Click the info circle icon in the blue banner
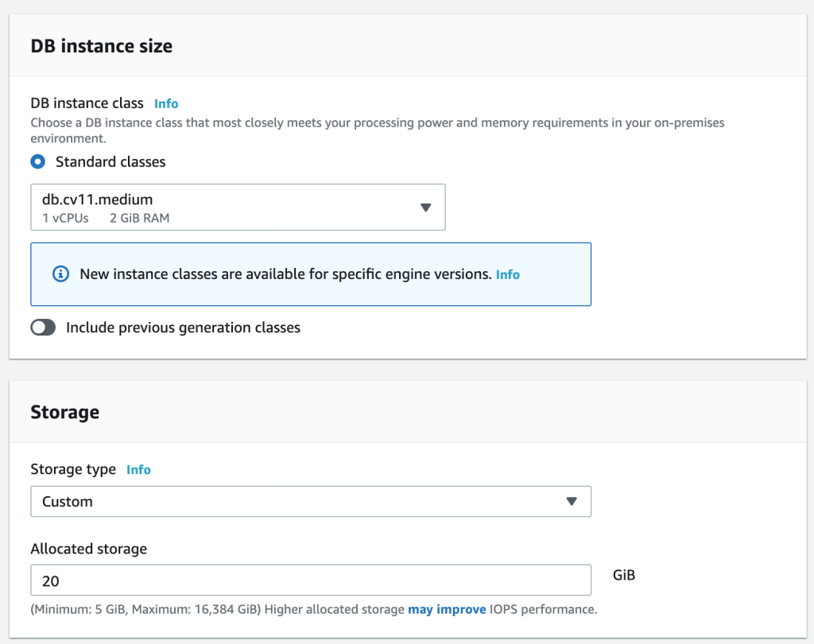The height and width of the screenshot is (644, 814). [x=60, y=274]
